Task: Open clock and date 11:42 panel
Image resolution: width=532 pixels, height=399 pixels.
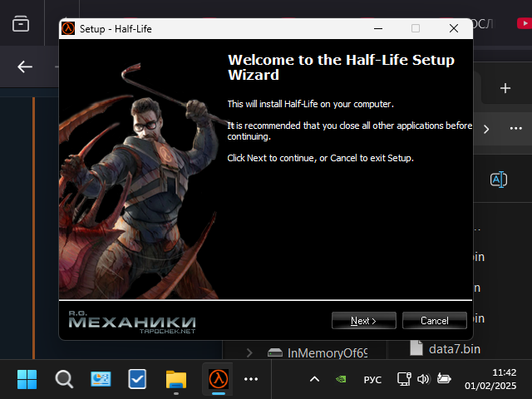Action: coord(490,379)
